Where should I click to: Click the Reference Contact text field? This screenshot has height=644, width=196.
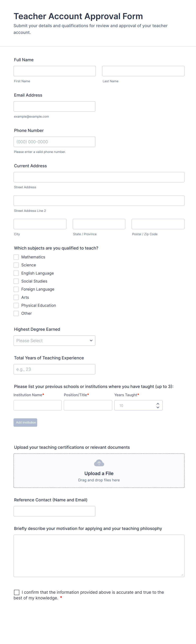[x=54, y=511]
